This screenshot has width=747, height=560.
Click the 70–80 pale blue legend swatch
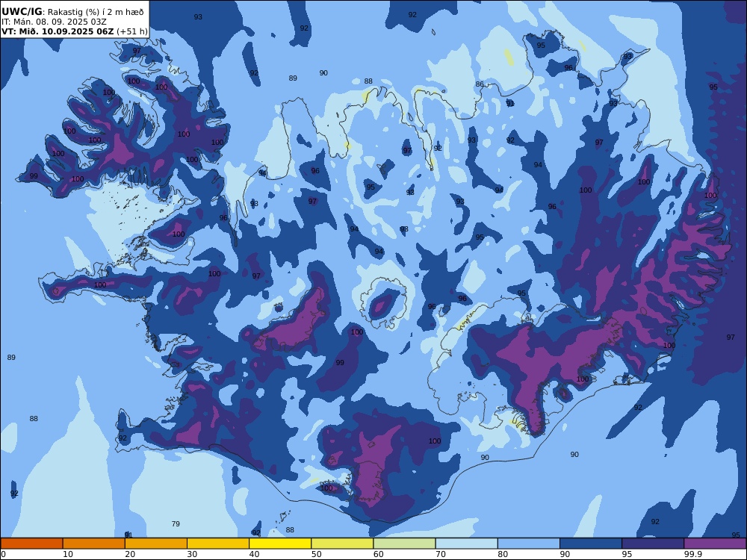pyautogui.click(x=466, y=544)
